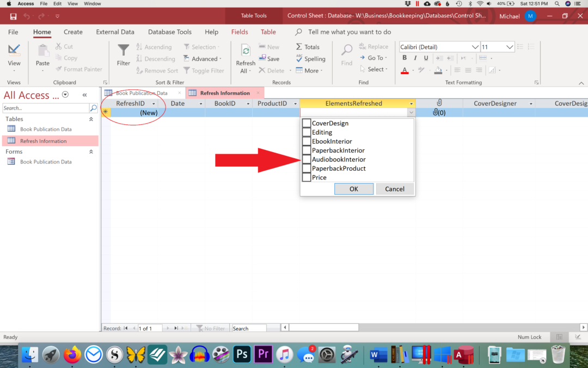This screenshot has height=368, width=588.
Task: Open the BookID column dropdown arrow
Action: click(248, 104)
